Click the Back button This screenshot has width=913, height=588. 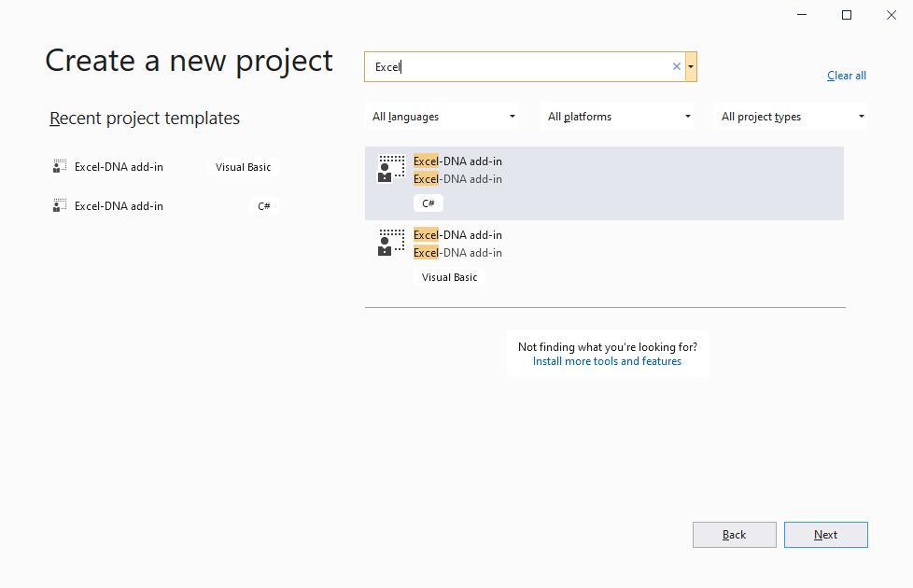pyautogui.click(x=735, y=535)
